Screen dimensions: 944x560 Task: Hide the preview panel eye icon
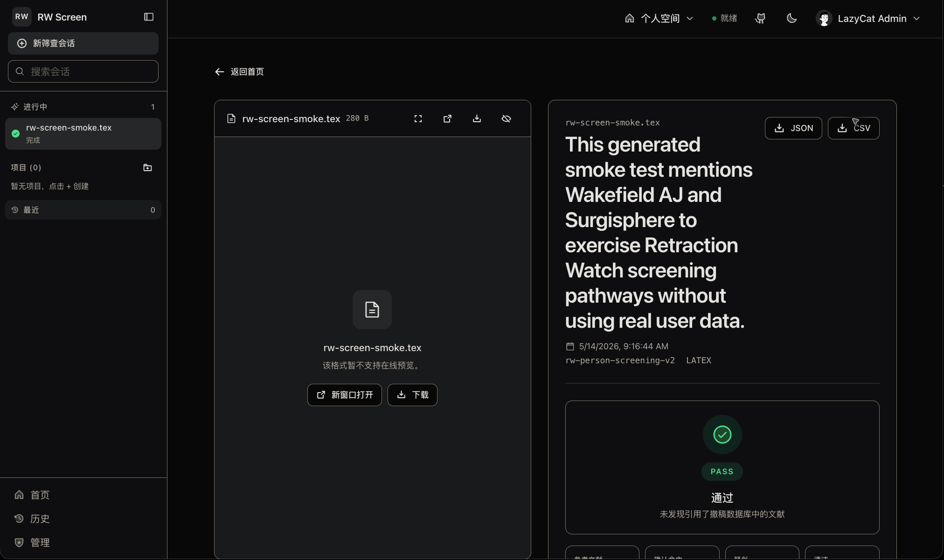tap(506, 118)
